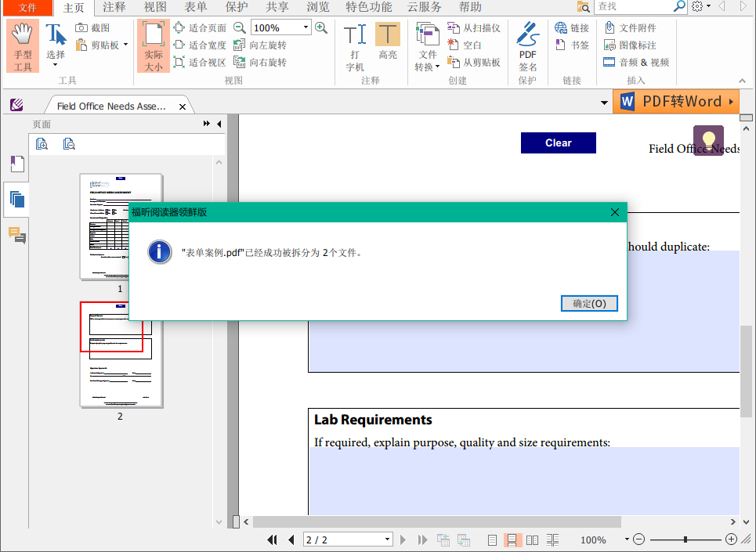Open the zoom percentage dropdown in ribbon
This screenshot has height=552, width=756.
306,28
